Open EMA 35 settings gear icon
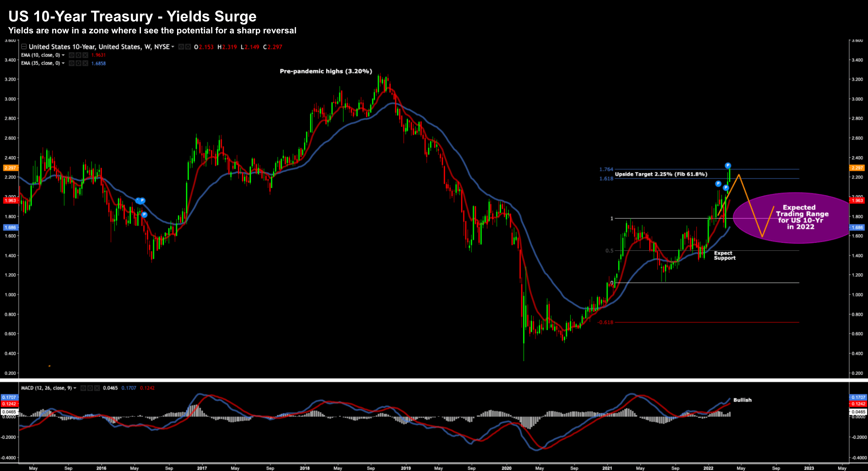Screen dimensions: 868x471 78,63
